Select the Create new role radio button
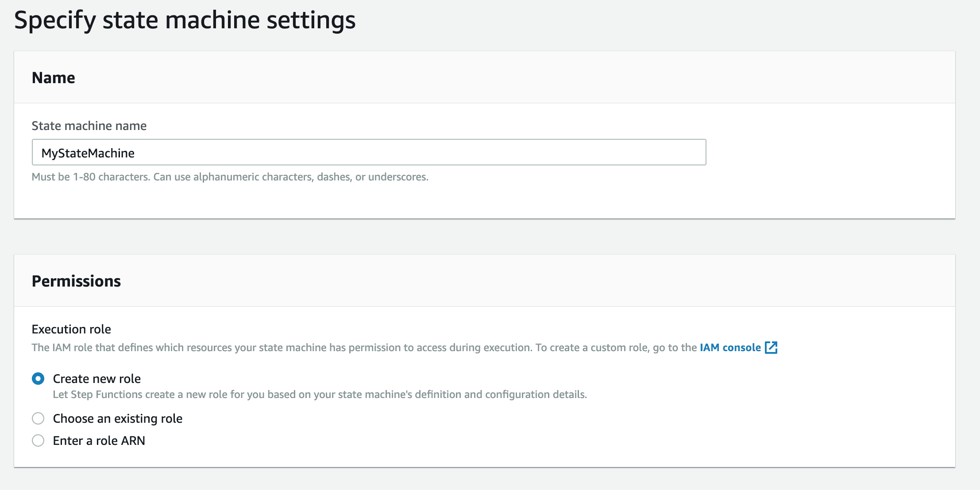The width and height of the screenshot is (980, 490). pyautogui.click(x=38, y=379)
